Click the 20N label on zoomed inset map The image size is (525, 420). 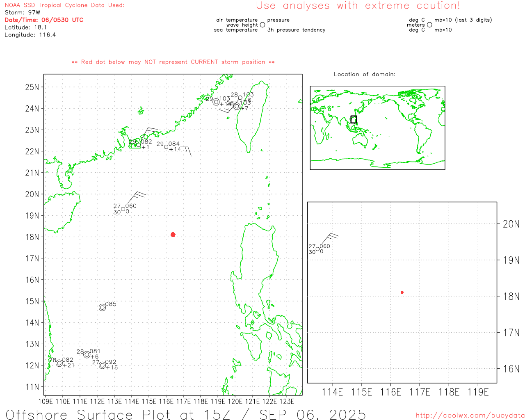pos(511,224)
